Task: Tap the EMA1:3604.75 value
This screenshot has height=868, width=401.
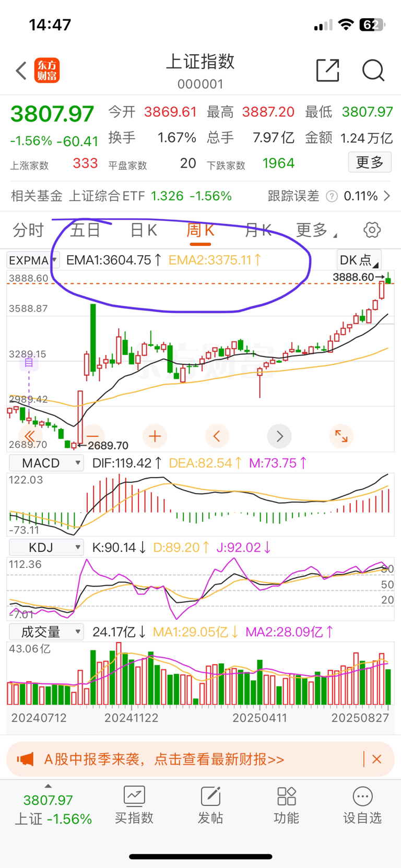Action: coord(114,260)
